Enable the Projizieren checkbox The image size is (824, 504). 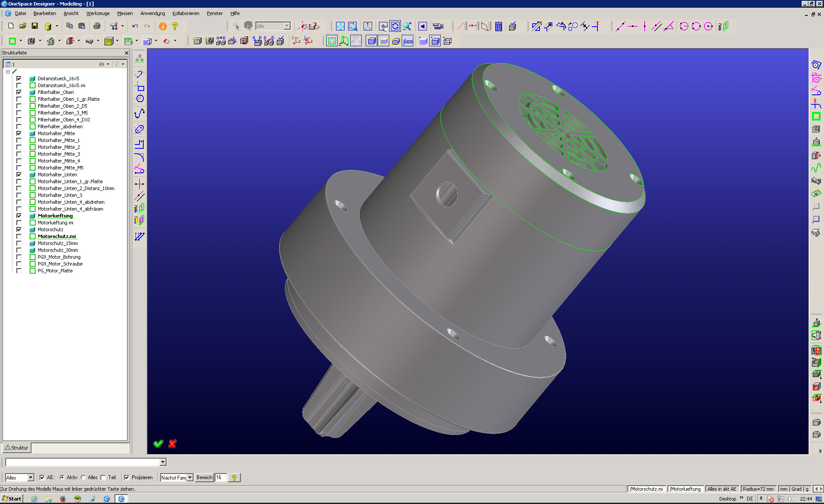point(127,477)
